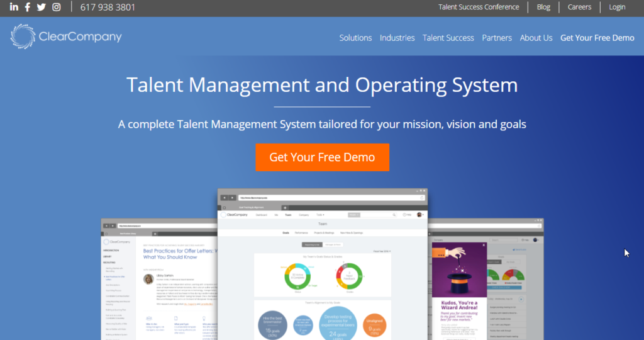Click the Login link
This screenshot has height=340, width=644.
(x=617, y=7)
